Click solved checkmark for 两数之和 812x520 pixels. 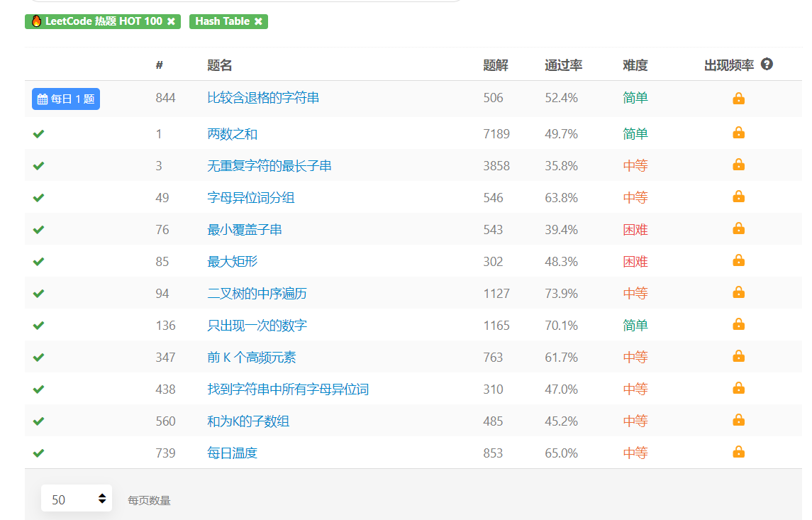click(38, 134)
